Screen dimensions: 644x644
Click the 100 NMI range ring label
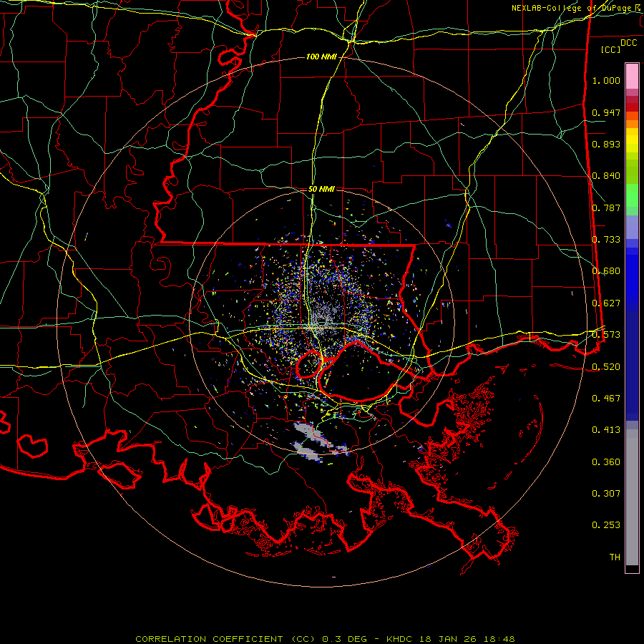[x=321, y=57]
